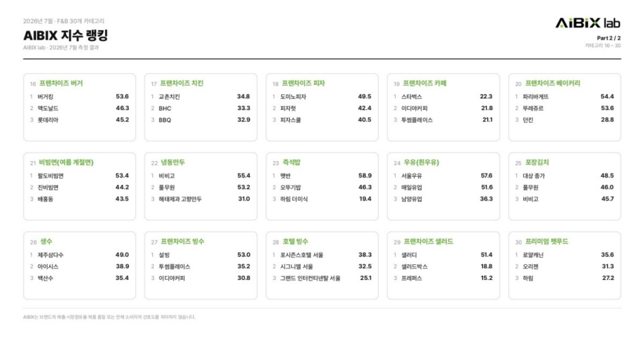Open the 우유(흰우유) category title
644x338 pixels.
421,162
